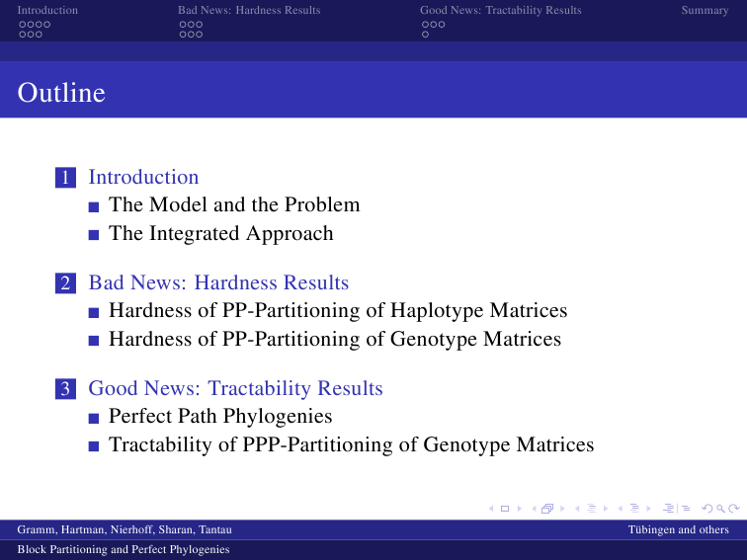
Task: Click the numbered square 2 in outline
Action: (x=66, y=283)
